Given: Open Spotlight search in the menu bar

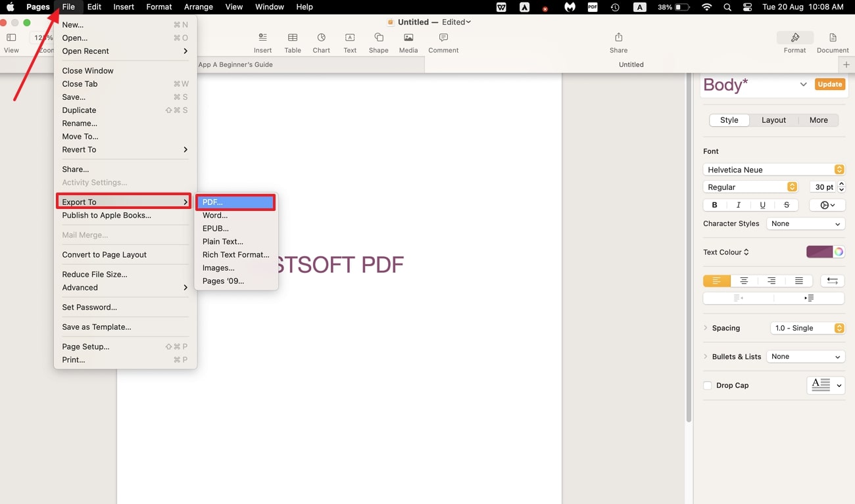Looking at the screenshot, I should (x=727, y=7).
